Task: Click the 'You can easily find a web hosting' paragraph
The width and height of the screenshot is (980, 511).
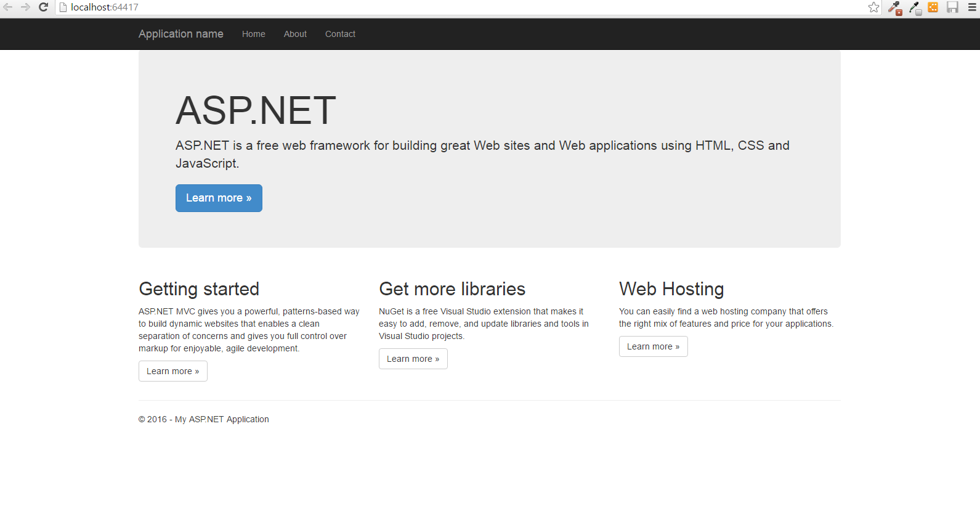Action: 726,317
